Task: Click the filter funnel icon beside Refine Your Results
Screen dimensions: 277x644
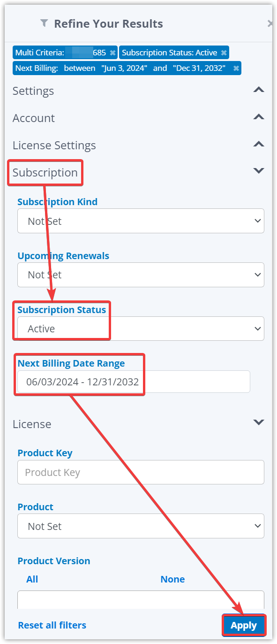Action: tap(44, 23)
